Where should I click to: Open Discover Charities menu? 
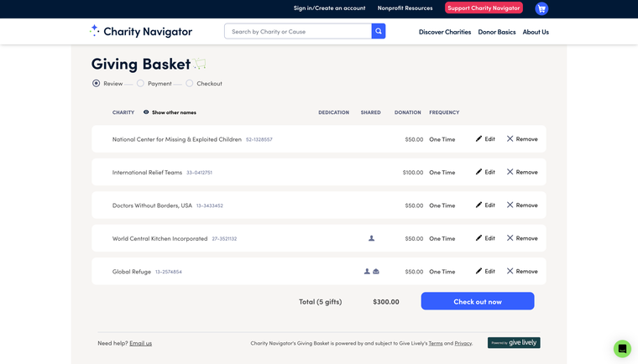coord(445,32)
